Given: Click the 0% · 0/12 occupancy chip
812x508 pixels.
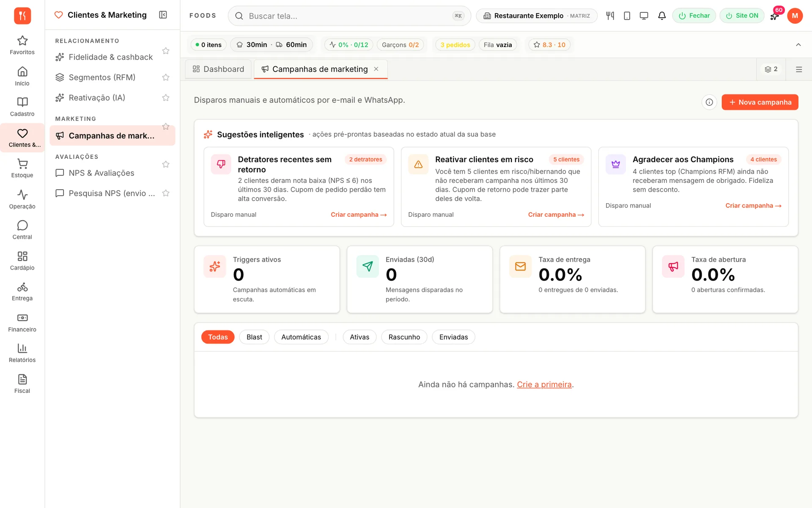Looking at the screenshot, I should click(x=349, y=44).
